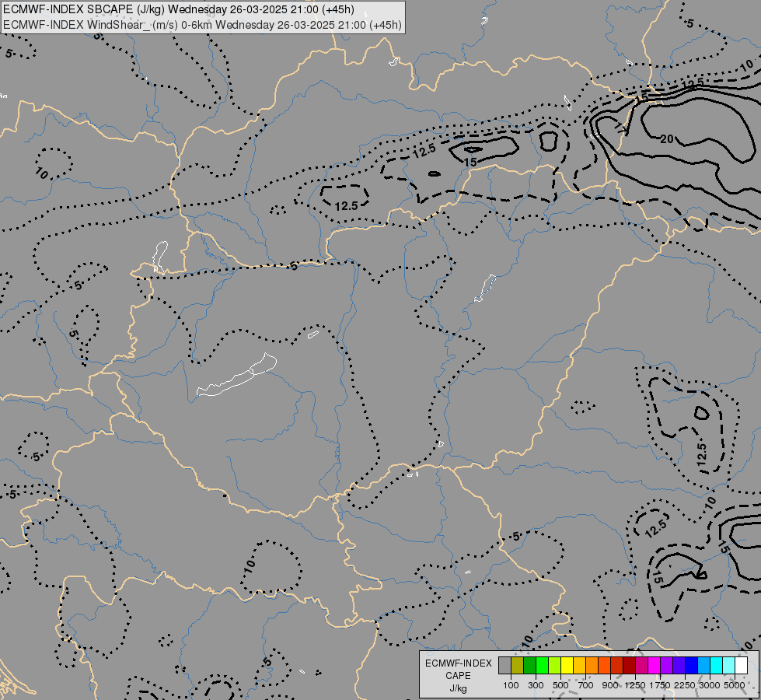
Task: Select the 700 legend tick label
Action: coord(586,685)
